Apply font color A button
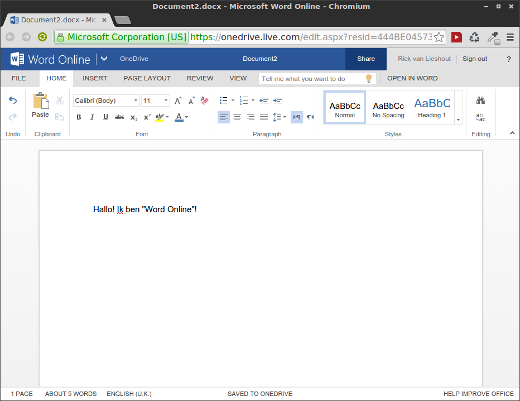 point(179,117)
